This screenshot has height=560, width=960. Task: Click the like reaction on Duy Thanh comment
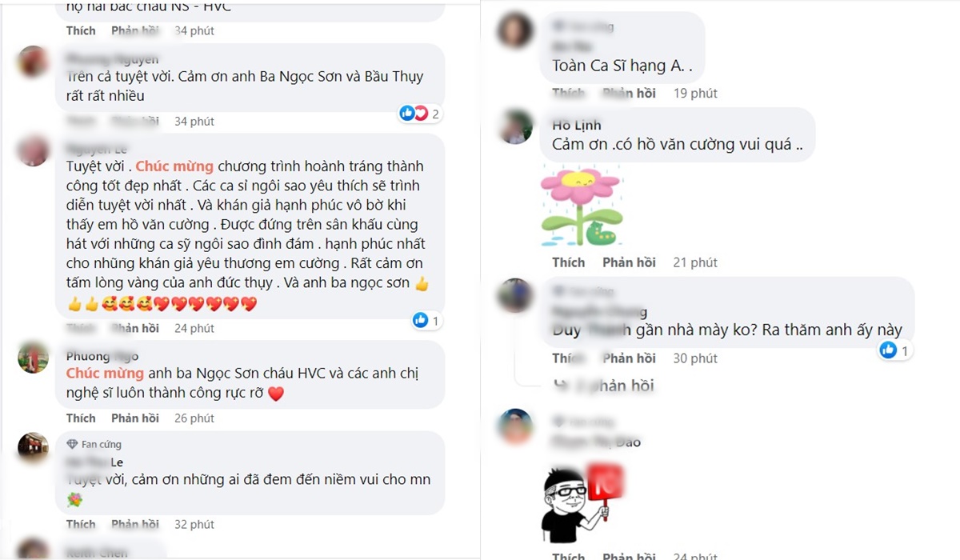[887, 350]
